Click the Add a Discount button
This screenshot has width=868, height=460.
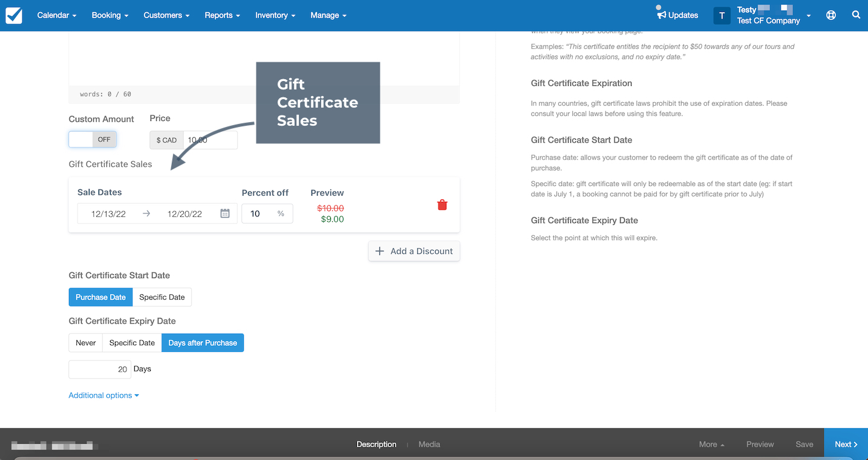tap(414, 251)
